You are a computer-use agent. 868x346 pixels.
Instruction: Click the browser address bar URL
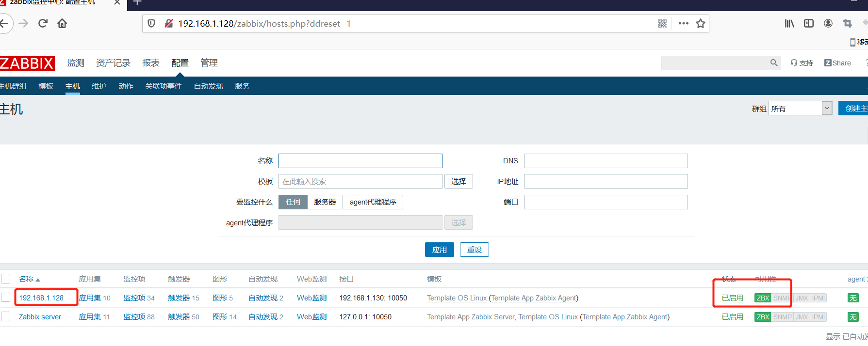coord(264,23)
